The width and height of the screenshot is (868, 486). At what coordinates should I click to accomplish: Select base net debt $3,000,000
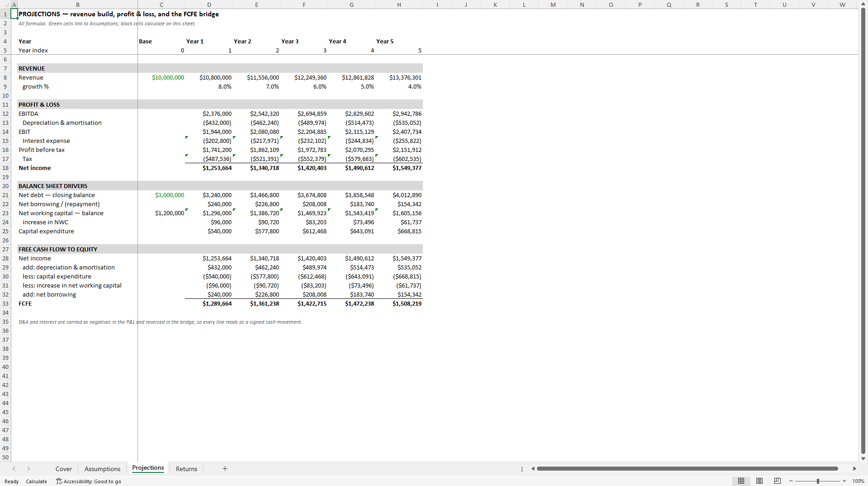point(161,195)
